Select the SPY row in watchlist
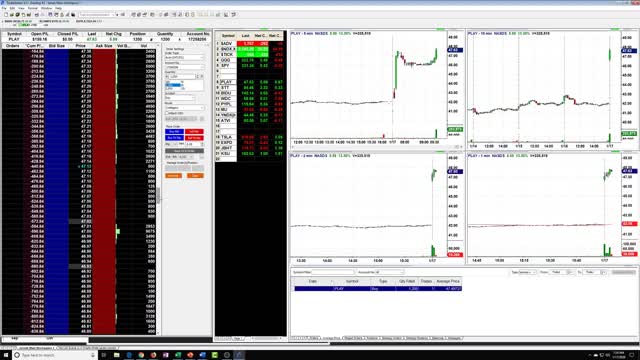This screenshot has width=640, height=360. click(x=250, y=65)
